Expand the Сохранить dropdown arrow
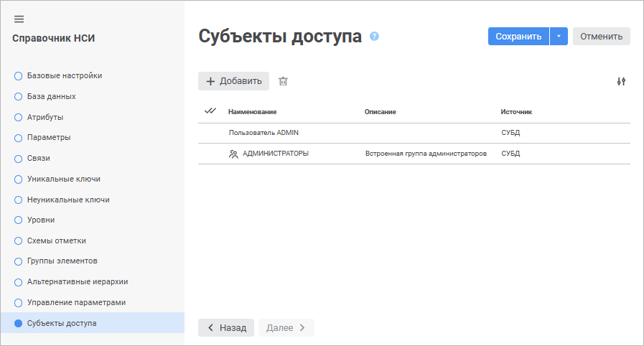 (559, 37)
